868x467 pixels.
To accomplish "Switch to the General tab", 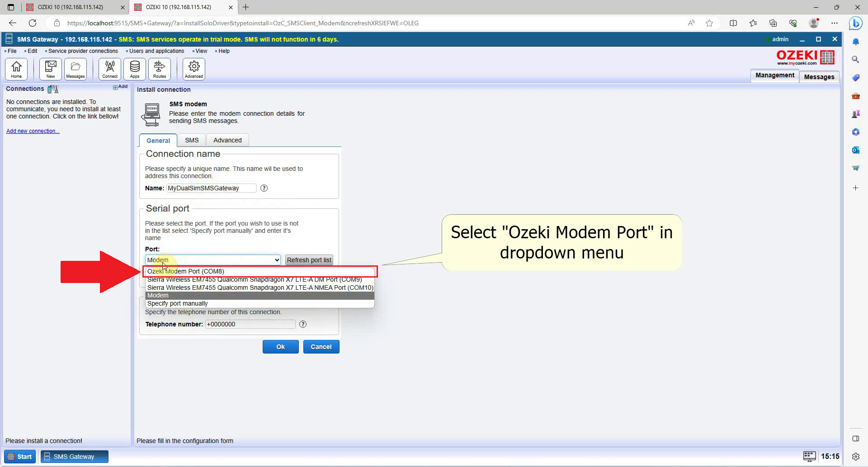I will coord(158,141).
